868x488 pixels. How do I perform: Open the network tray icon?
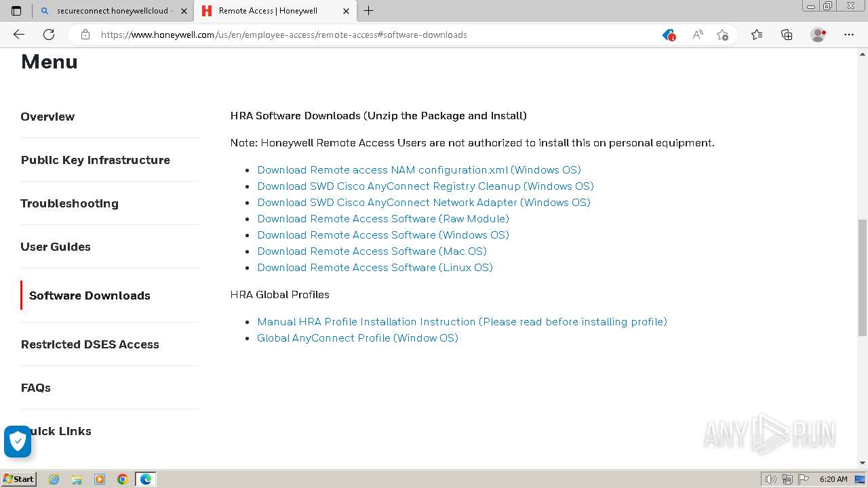(x=787, y=479)
